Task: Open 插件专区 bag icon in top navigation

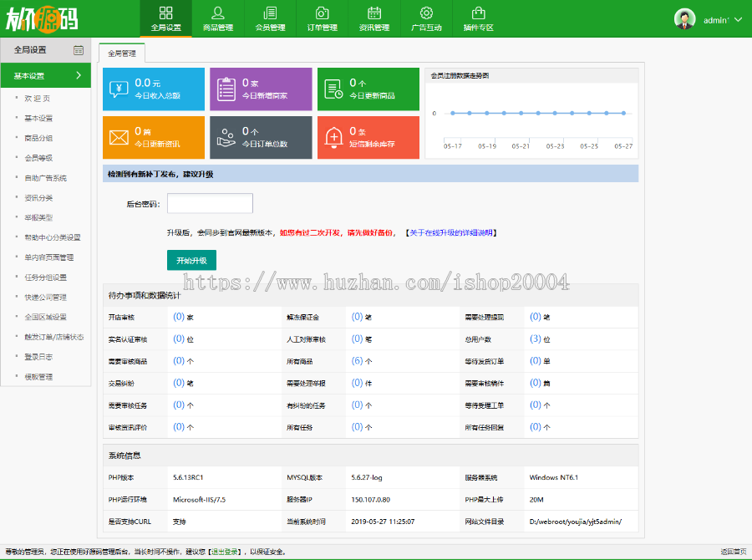Action: (x=478, y=13)
